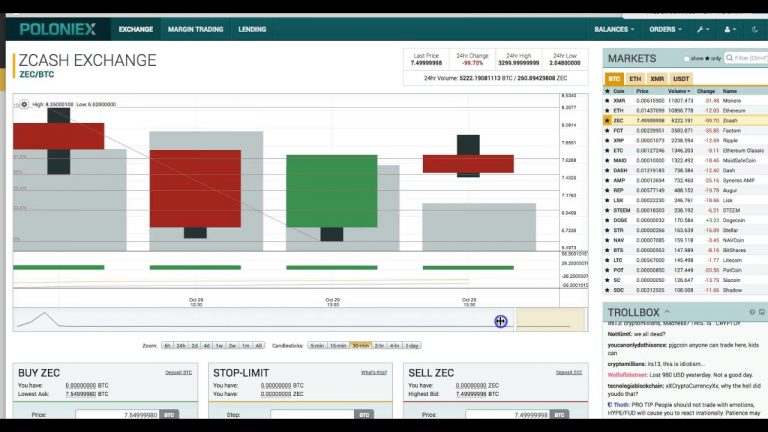Viewport: 768px width, 432px height.
Task: Click the chart range navigator handle
Action: (x=501, y=321)
